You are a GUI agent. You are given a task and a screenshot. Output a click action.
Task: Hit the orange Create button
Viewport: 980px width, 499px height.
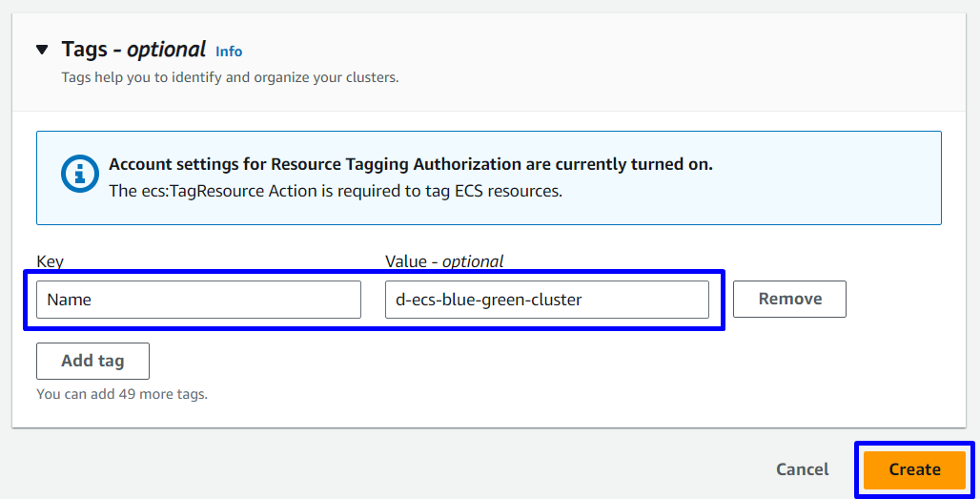point(914,469)
